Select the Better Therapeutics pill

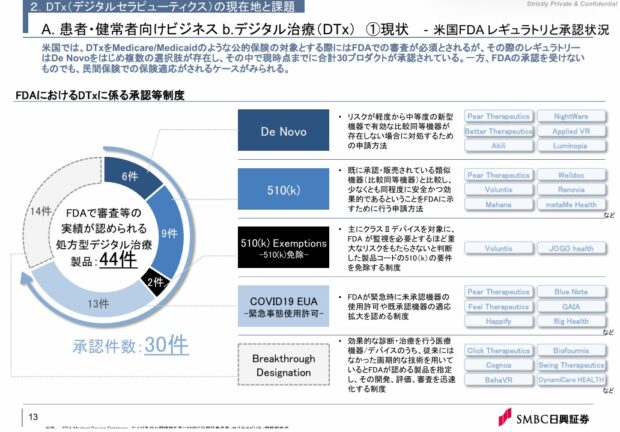pyautogui.click(x=498, y=131)
